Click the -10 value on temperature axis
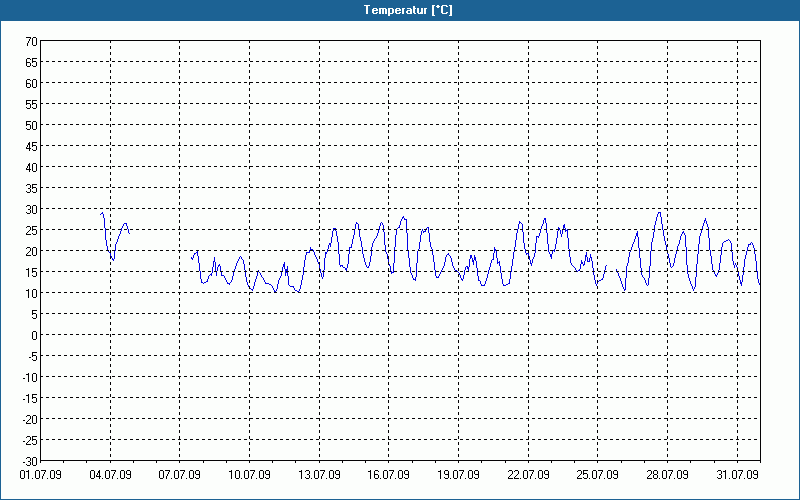Screen dimensions: 800x500 pos(30,377)
